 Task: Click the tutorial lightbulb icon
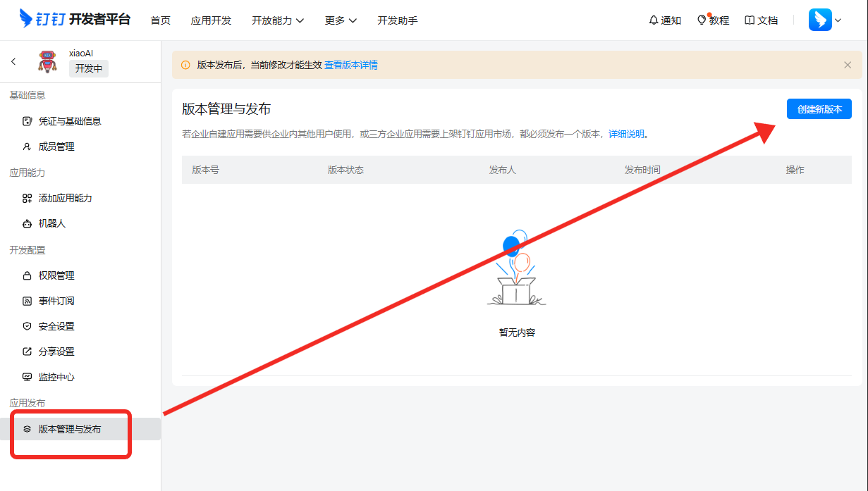pyautogui.click(x=702, y=20)
